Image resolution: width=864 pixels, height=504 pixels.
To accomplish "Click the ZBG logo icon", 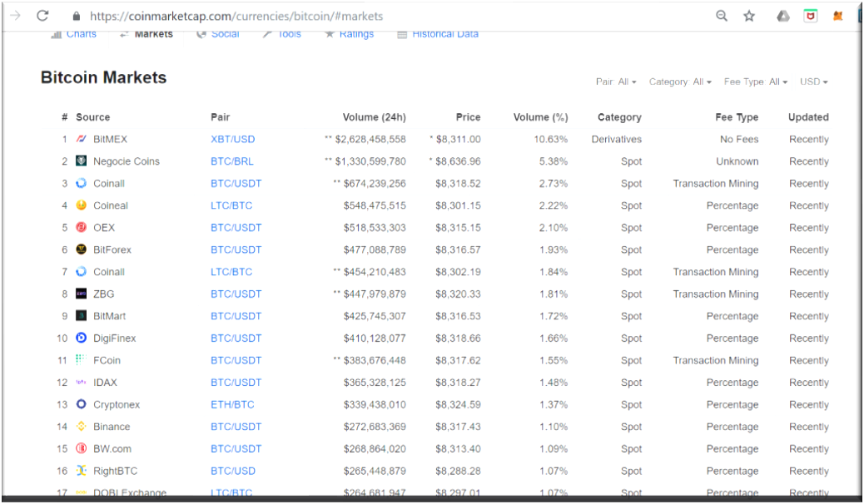I will tap(81, 294).
